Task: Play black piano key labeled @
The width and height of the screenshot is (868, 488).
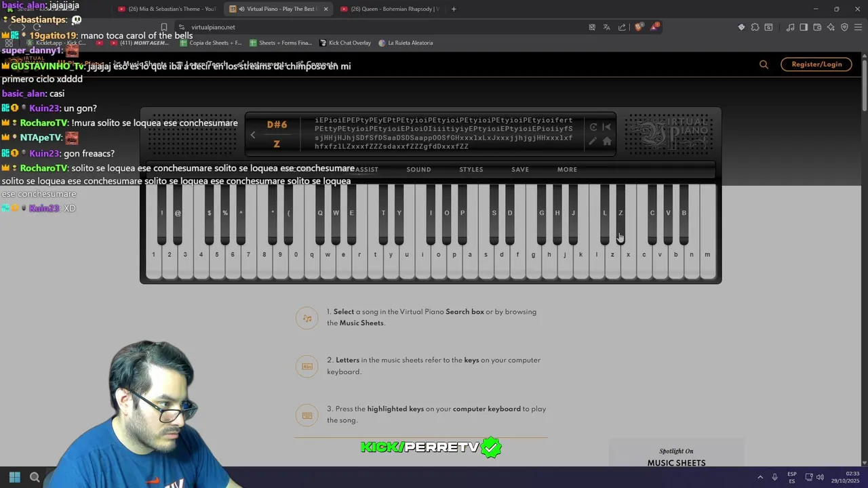Action: 178,213
